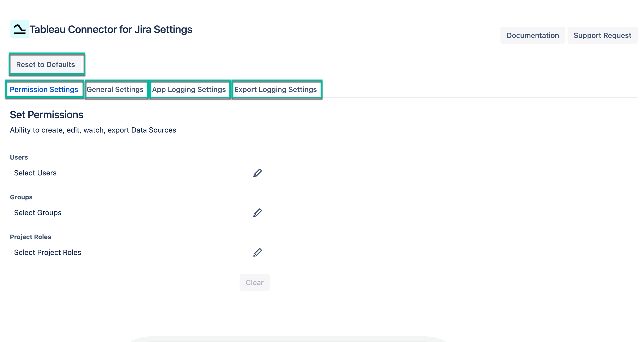This screenshot has width=644, height=342.
Task: Open the Select Project Roles picker
Action: pyautogui.click(x=47, y=252)
